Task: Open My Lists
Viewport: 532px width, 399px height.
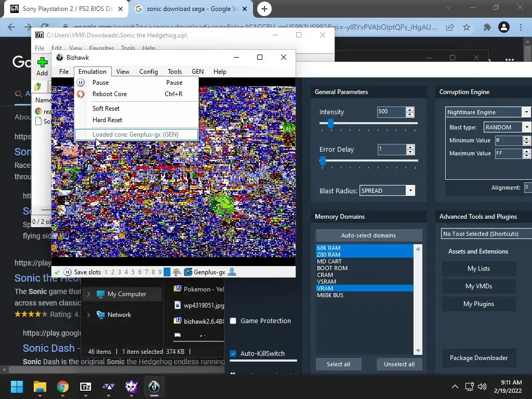Action: (478, 269)
